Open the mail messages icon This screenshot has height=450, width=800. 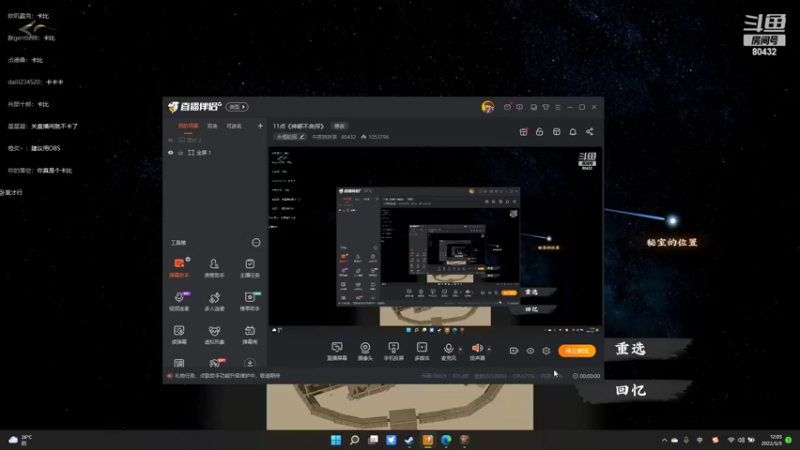point(507,107)
